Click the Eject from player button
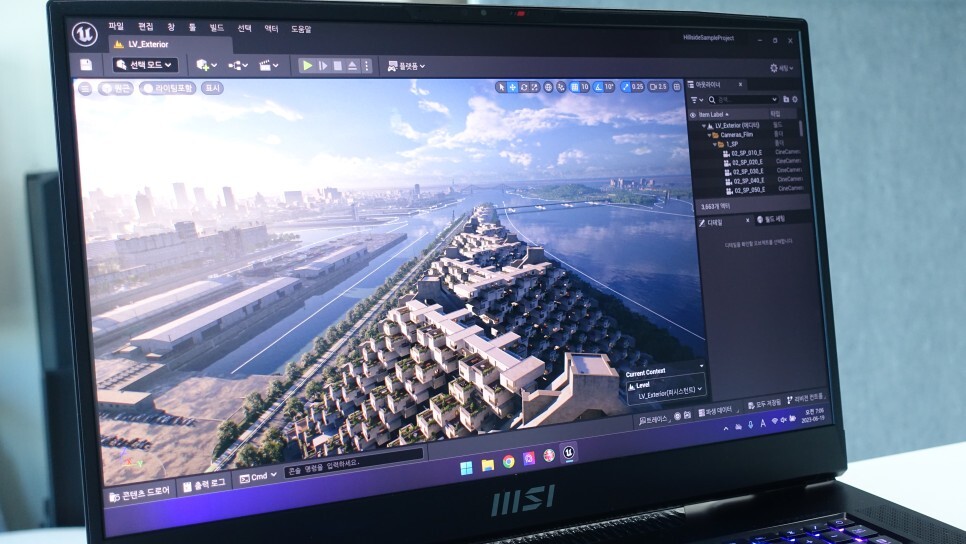 352,65
